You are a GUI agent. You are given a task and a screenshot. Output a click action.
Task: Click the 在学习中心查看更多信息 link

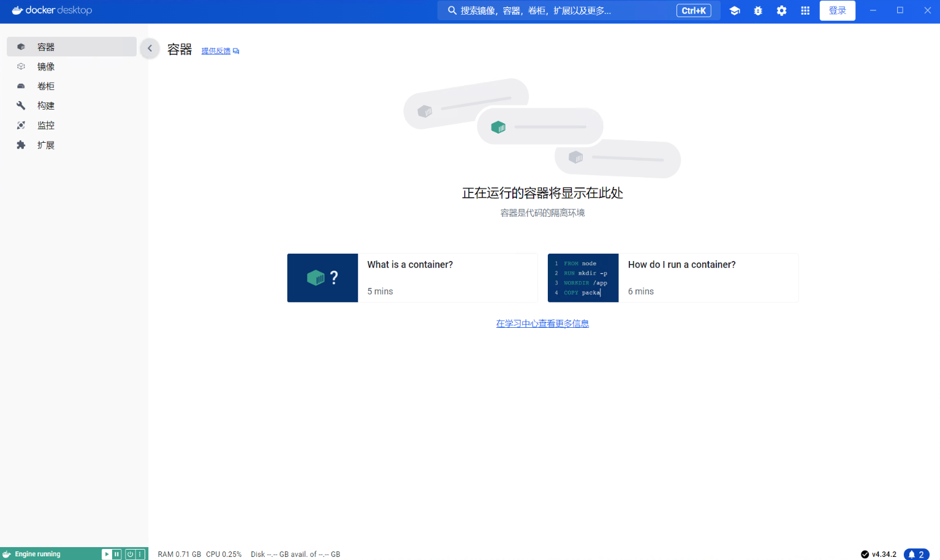click(x=542, y=324)
